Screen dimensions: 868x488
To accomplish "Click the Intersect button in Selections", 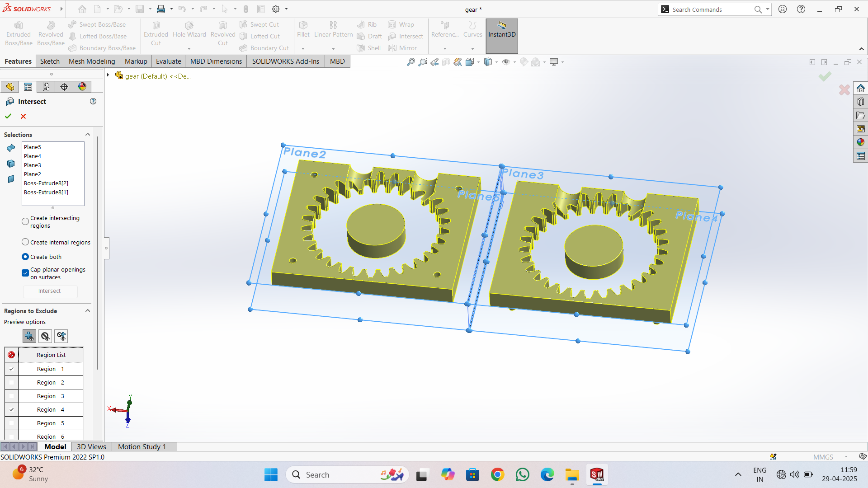I will pyautogui.click(x=50, y=291).
